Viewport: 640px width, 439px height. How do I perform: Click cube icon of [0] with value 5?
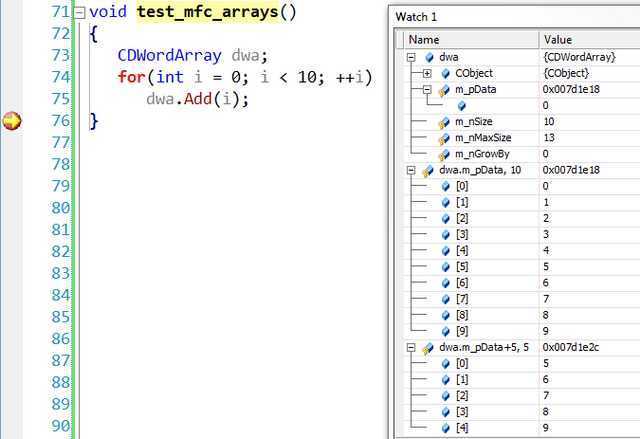[x=445, y=364]
